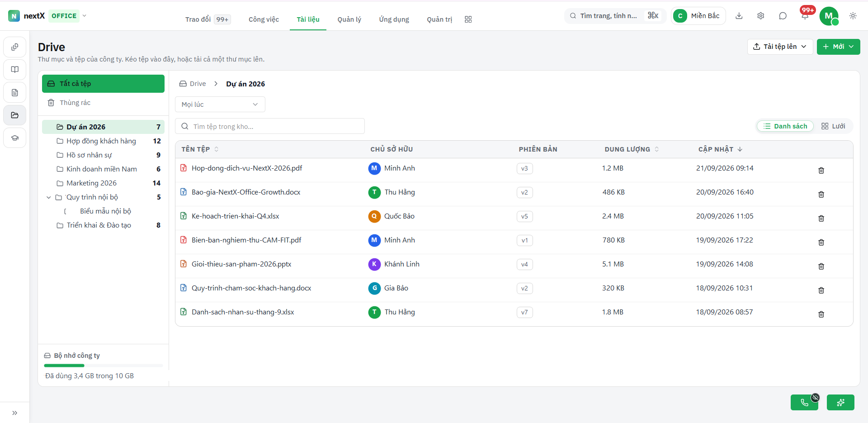Open Triển khai & Đào tạo folder
The width and height of the screenshot is (868, 423).
(103, 225)
